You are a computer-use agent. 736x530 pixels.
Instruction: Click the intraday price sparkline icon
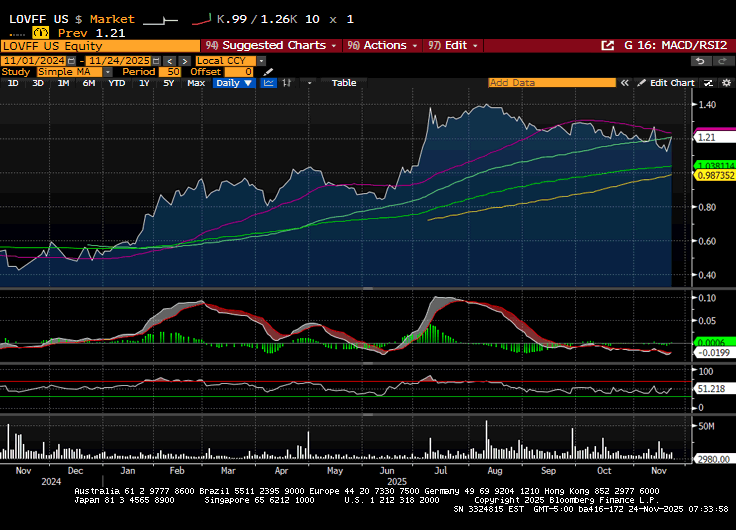point(160,20)
